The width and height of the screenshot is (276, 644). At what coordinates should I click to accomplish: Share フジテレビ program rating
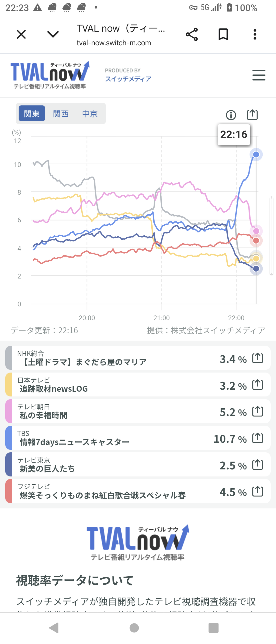(258, 492)
